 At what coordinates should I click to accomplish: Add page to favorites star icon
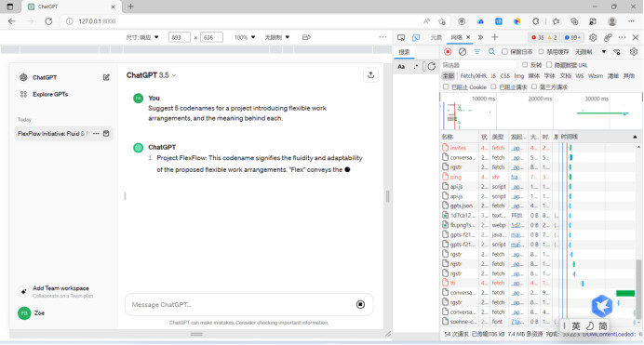(442, 21)
